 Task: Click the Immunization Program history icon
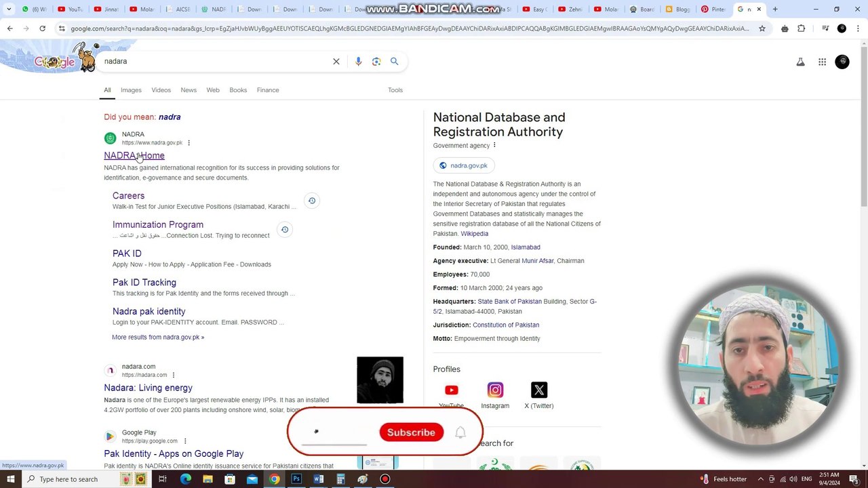pos(285,230)
